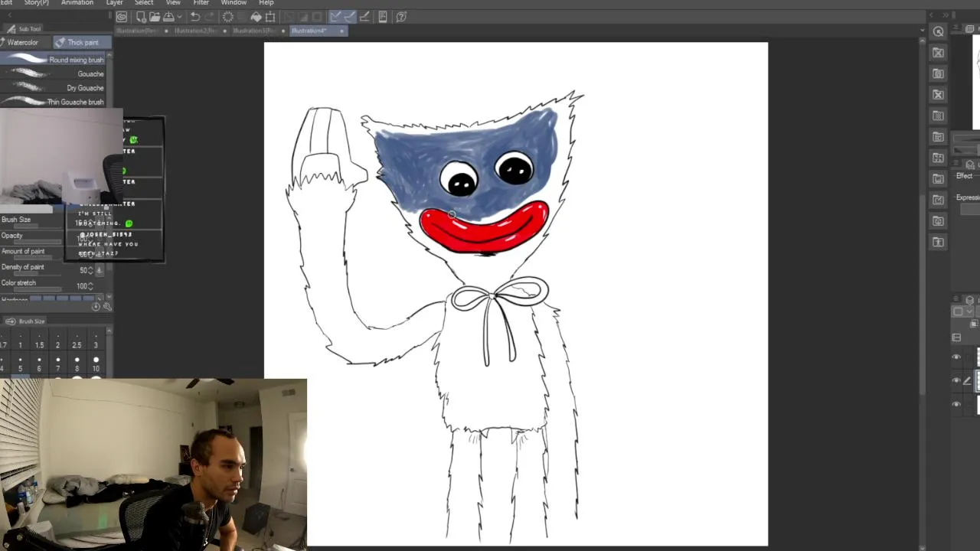Image resolution: width=980 pixels, height=551 pixels.
Task: Click the Density of paint value stepper
Action: pyautogui.click(x=91, y=270)
